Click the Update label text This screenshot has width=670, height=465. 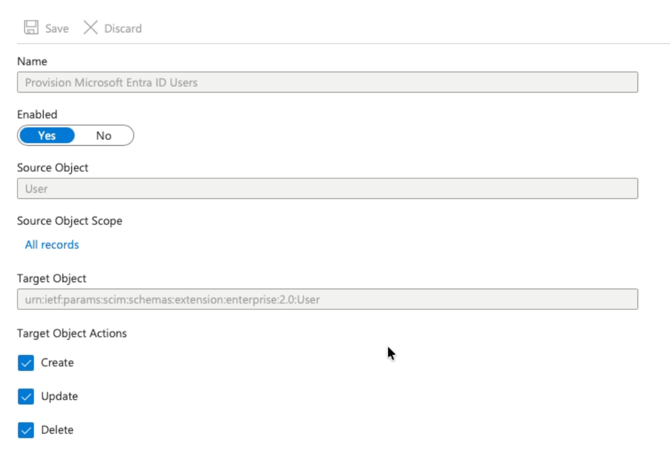[59, 397]
